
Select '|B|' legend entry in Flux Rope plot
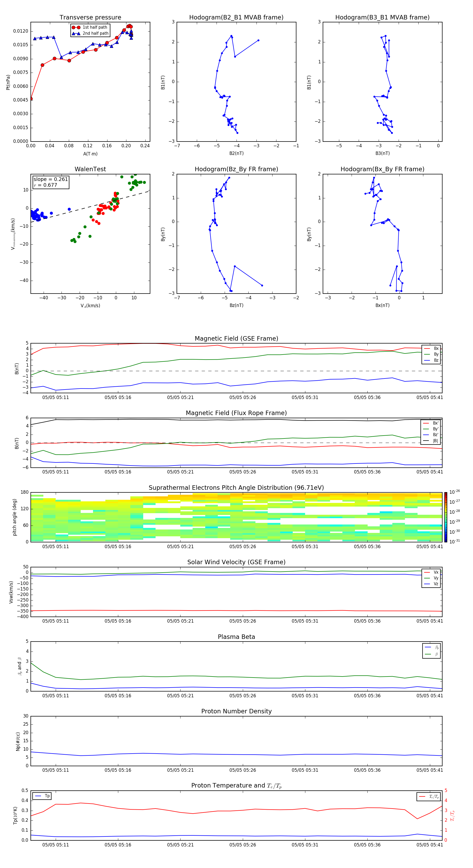431,441
